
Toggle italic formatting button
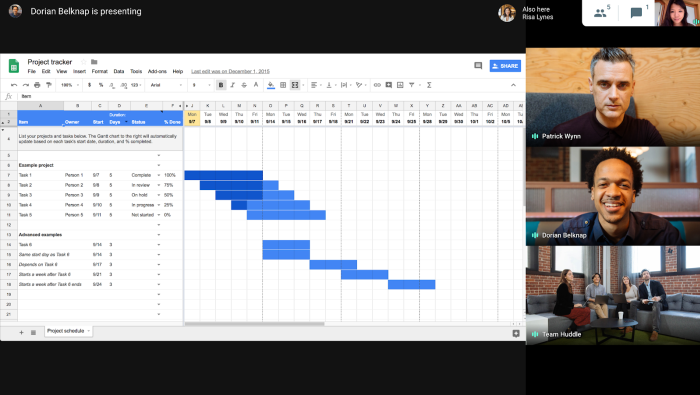tap(233, 85)
